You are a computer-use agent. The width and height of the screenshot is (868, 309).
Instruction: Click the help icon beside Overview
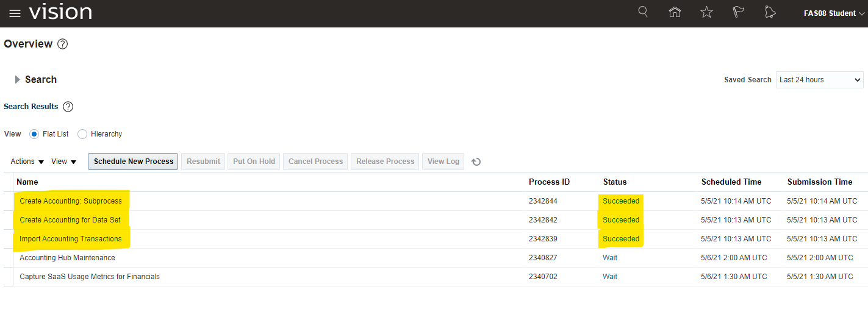[x=62, y=44]
